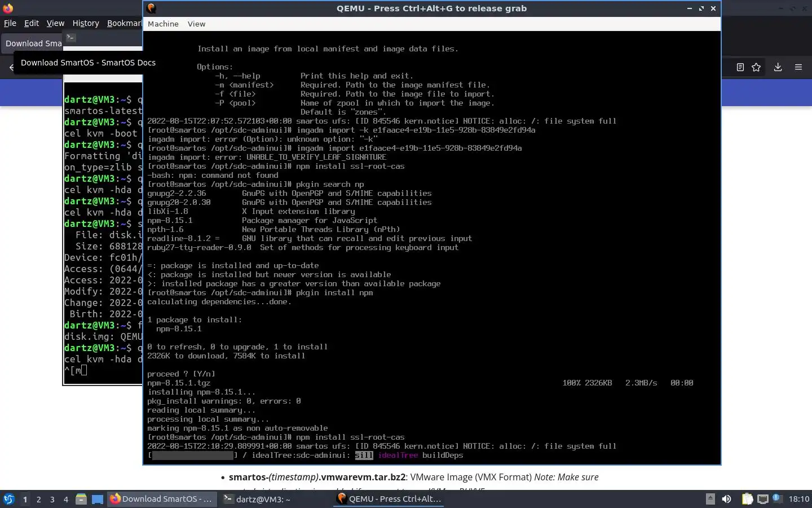
Task: Open the Firefox hamburger application menu
Action: coord(798,67)
